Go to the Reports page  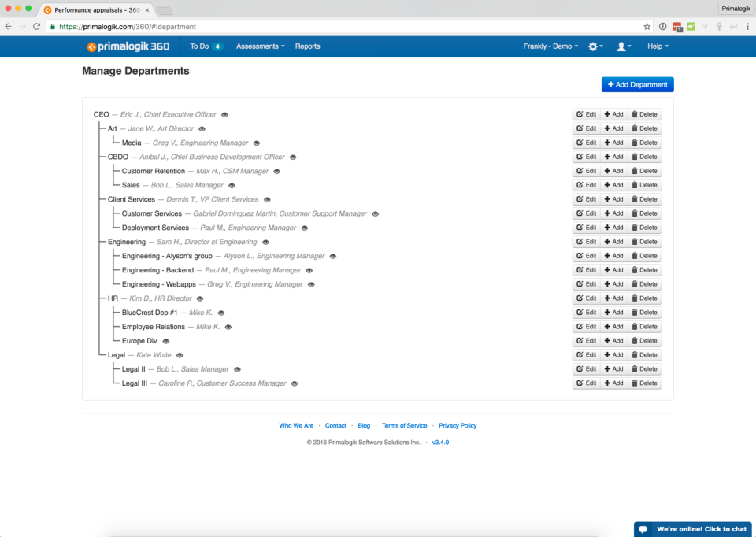click(308, 46)
